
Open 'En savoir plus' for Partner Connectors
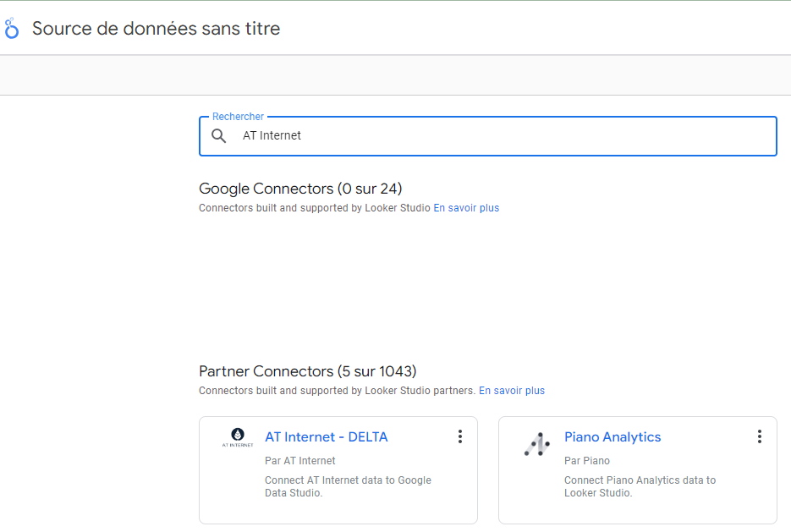coord(512,391)
